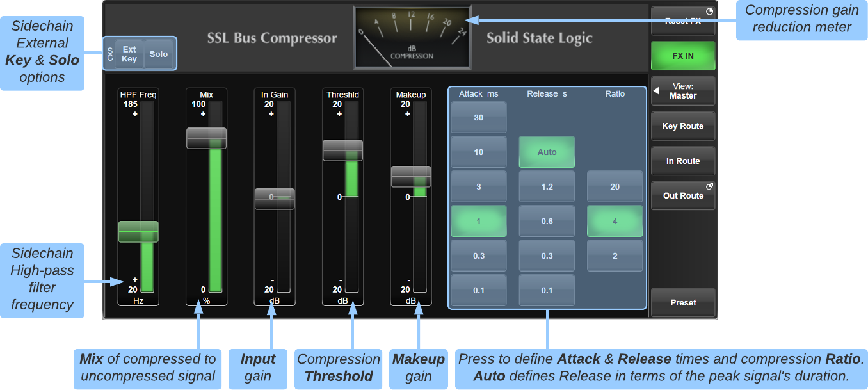This screenshot has width=868, height=390.
Task: Toggle the green FX IN button
Action: (x=683, y=56)
